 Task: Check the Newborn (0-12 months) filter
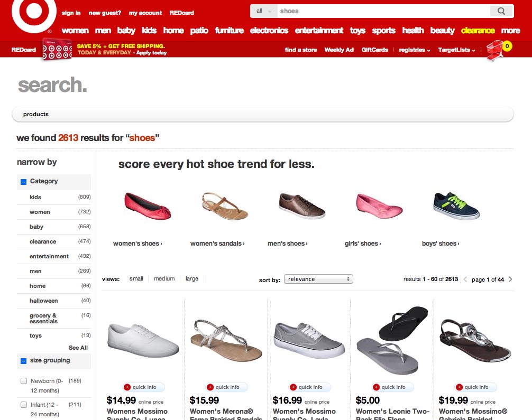pos(23,381)
